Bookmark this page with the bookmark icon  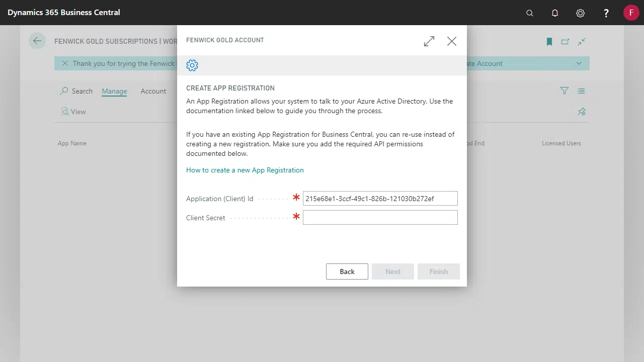(549, 42)
